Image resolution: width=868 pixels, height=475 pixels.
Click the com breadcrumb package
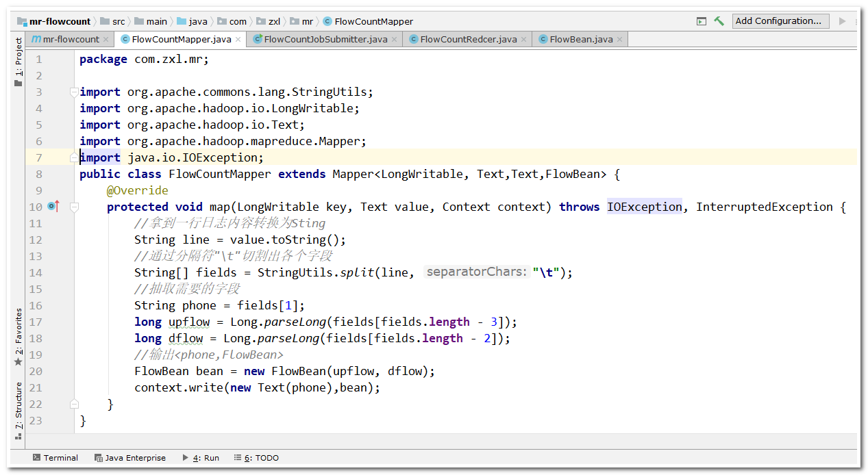232,21
